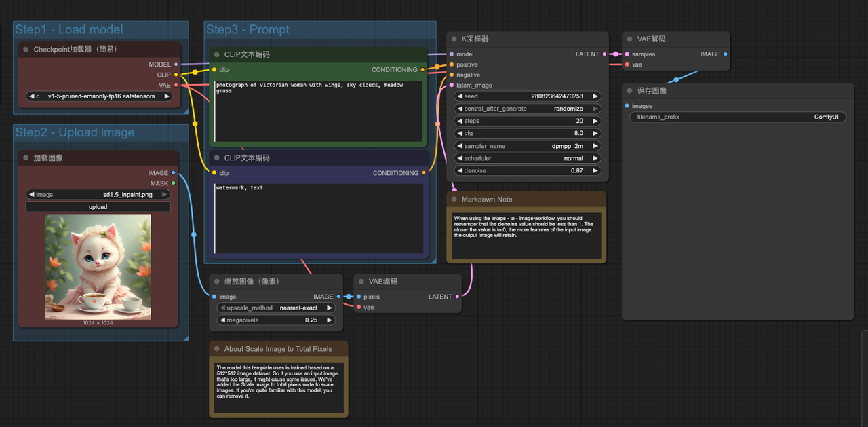This screenshot has width=868, height=427.
Task: Click the 缩放图像 node's collapse dot
Action: point(216,282)
